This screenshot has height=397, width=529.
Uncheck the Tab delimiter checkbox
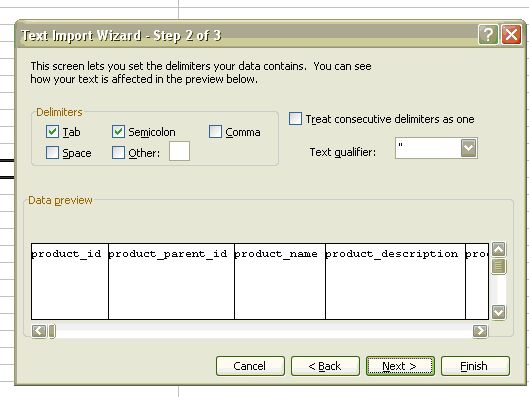click(x=52, y=132)
